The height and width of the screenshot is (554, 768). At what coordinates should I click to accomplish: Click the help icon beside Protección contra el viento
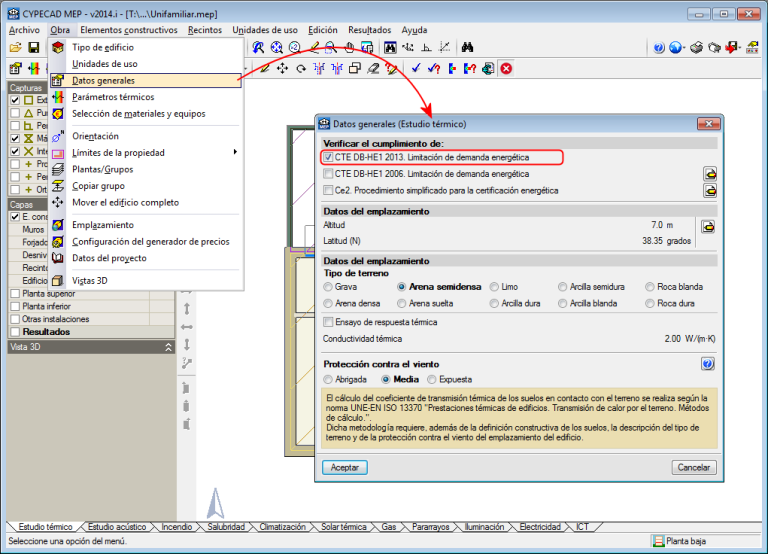(708, 364)
